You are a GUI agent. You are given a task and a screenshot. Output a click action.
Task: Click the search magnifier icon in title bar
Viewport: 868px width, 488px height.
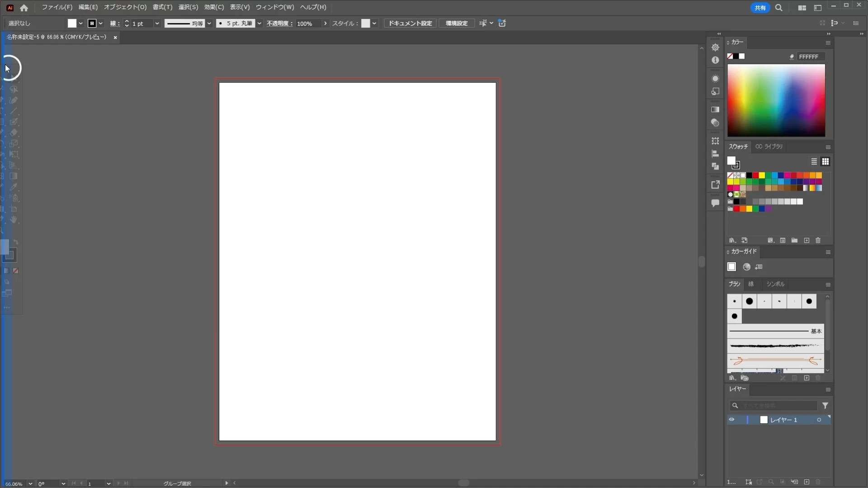click(x=779, y=8)
